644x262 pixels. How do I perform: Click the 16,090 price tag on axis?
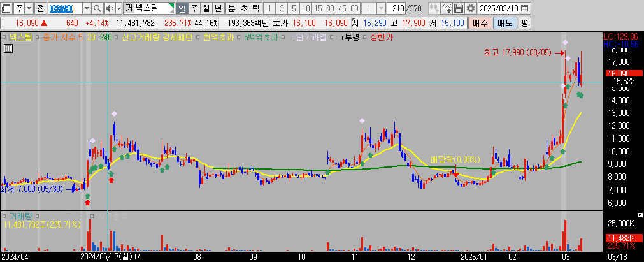tap(622, 73)
